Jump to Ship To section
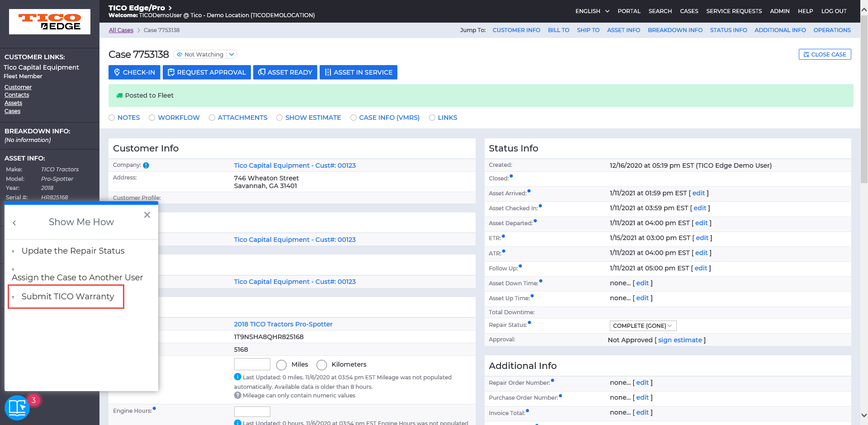Screen dimensions: 868x425 [x=588, y=30]
